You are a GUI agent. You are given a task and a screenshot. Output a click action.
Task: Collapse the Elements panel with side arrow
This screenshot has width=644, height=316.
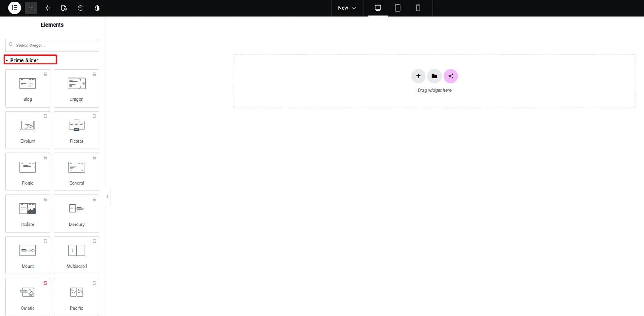click(x=107, y=196)
